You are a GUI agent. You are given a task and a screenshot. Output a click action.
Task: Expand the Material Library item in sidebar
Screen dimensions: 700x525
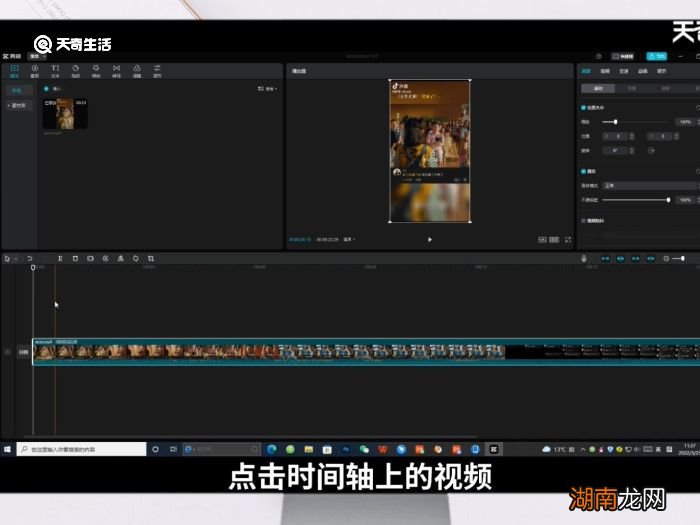(18, 106)
